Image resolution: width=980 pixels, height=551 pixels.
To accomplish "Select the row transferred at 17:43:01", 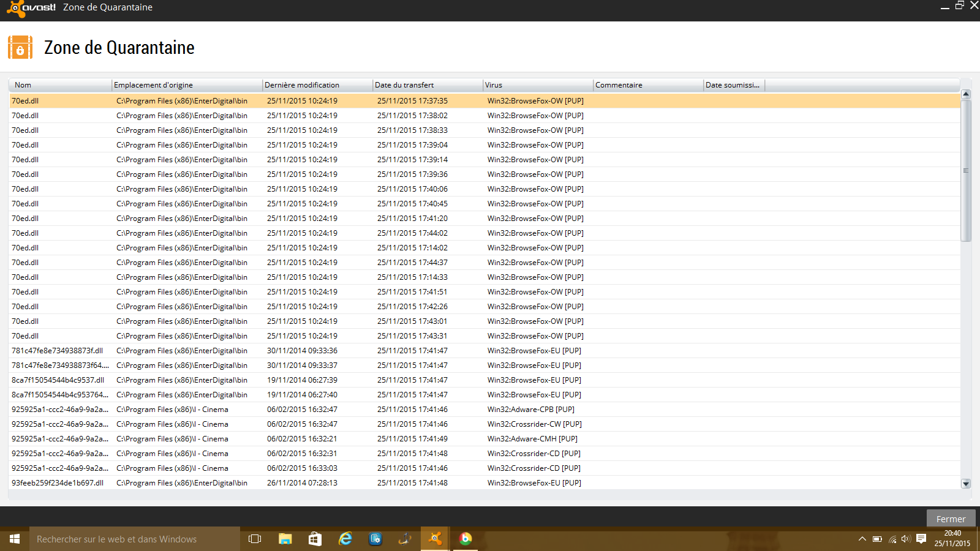I will (x=484, y=321).
